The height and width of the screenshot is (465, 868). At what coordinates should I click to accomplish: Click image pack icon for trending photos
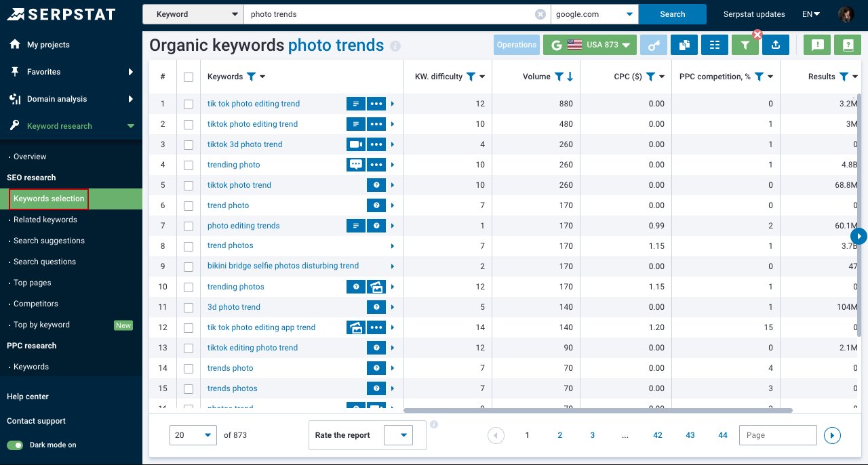pos(376,287)
